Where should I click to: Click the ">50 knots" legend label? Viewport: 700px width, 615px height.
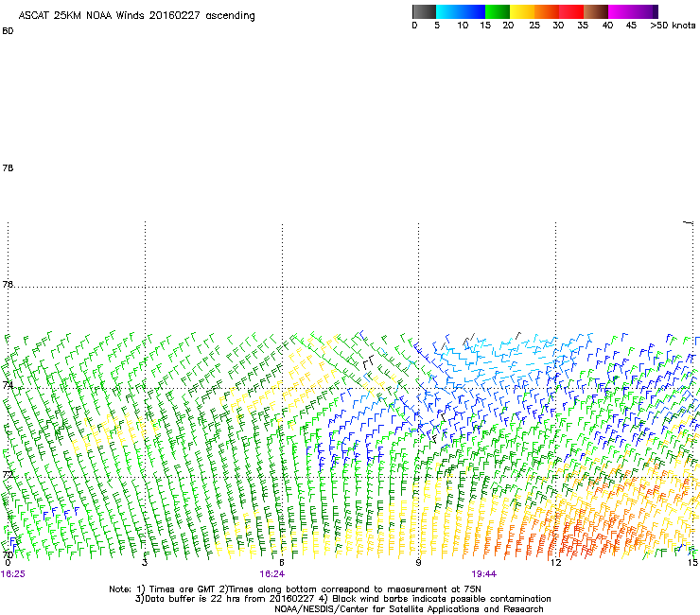pyautogui.click(x=673, y=26)
